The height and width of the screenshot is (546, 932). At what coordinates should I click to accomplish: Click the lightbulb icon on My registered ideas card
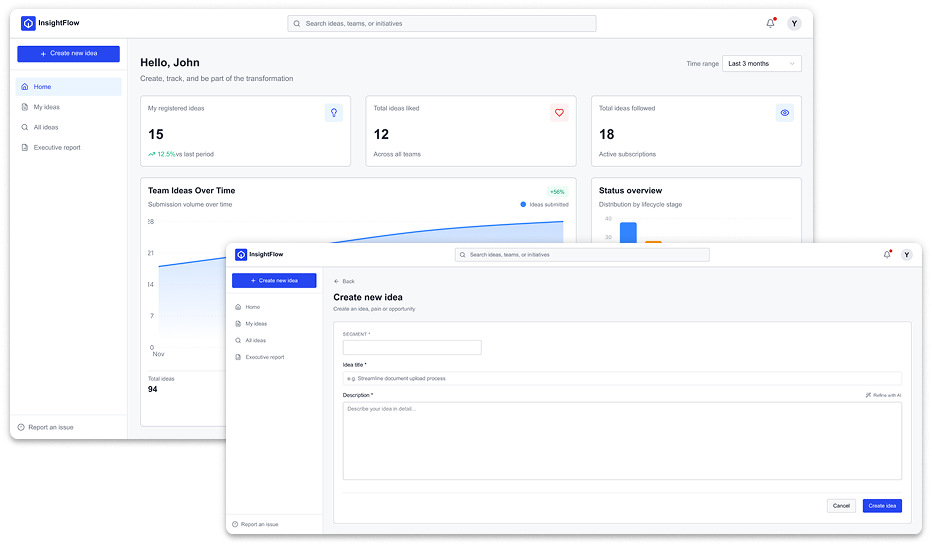click(333, 112)
